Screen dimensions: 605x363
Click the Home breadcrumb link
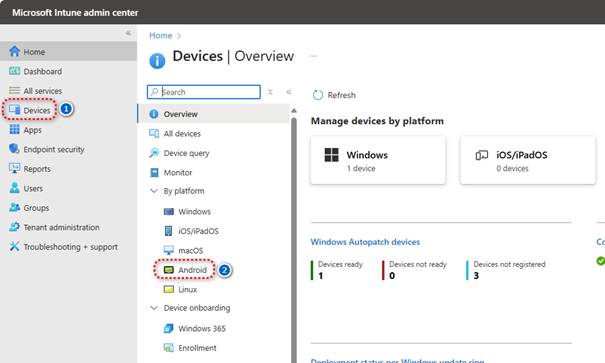pos(161,35)
